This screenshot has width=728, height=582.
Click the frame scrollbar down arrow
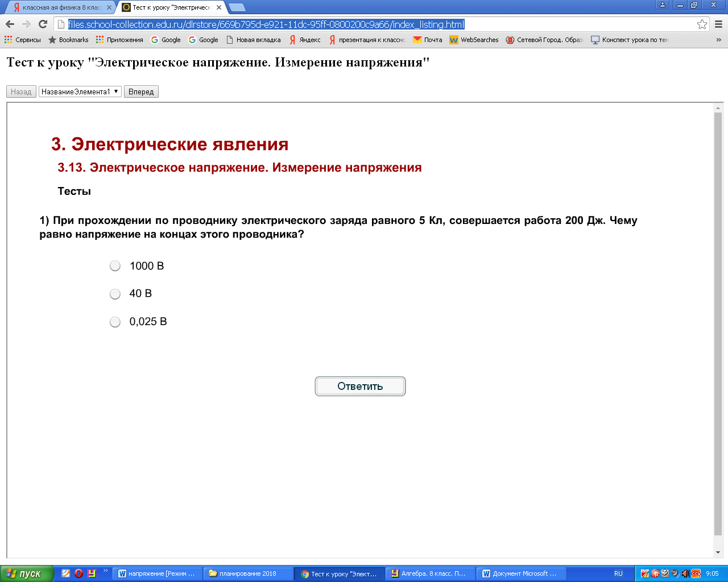[718, 552]
